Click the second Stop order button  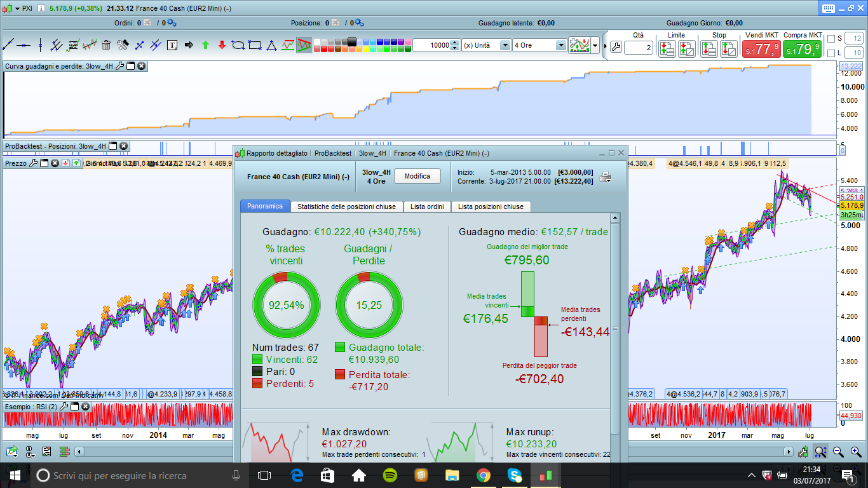[729, 48]
